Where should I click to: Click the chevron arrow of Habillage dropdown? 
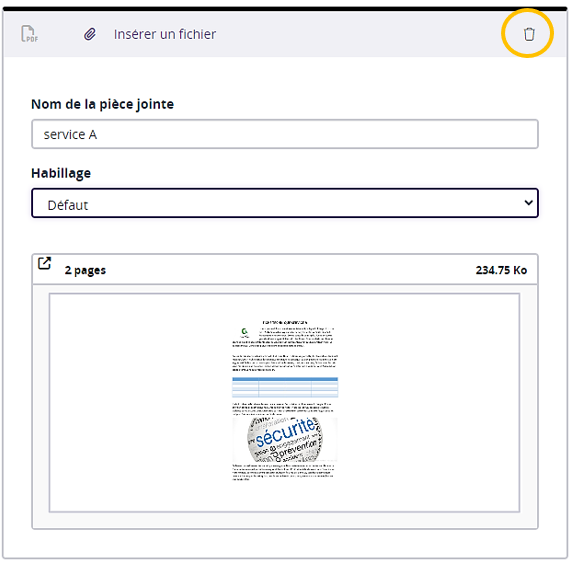tap(529, 202)
